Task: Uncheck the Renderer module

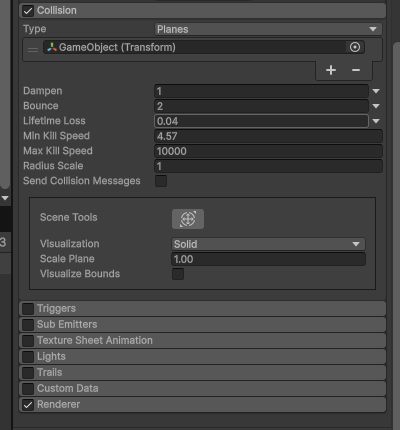Action: click(28, 405)
